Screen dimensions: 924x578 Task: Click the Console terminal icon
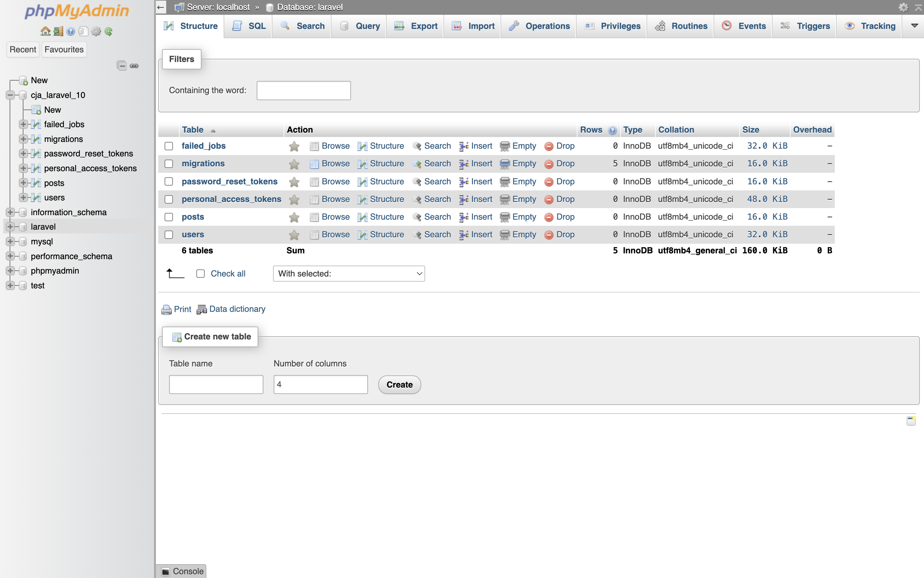[166, 571]
